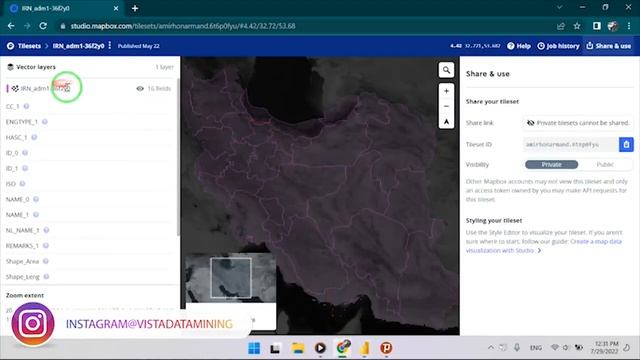Show info for the REMARKS_1 field
The image size is (640, 360).
tap(46, 246)
